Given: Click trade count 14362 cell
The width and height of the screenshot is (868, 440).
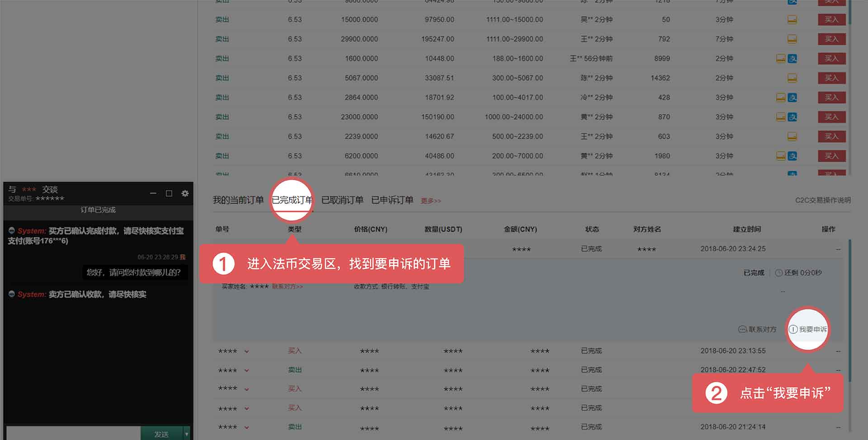Looking at the screenshot, I should [660, 78].
